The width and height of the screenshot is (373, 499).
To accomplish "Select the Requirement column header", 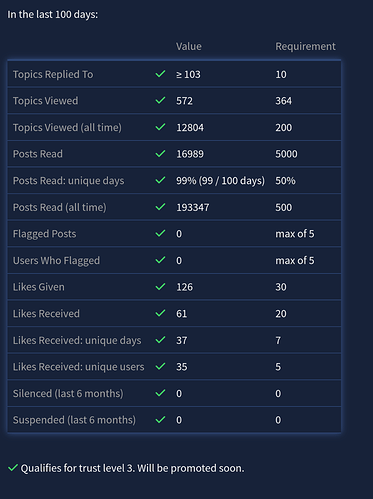I will coord(305,46).
